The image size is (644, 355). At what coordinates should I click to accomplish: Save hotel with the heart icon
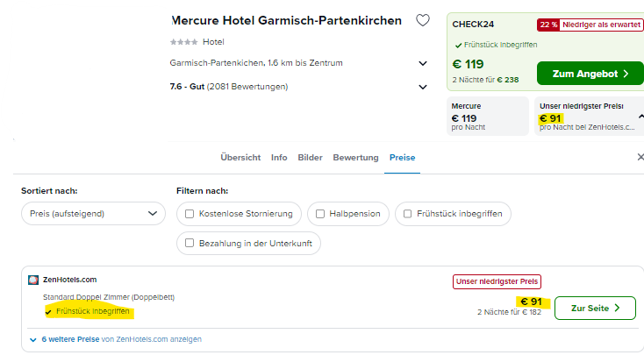click(x=423, y=20)
